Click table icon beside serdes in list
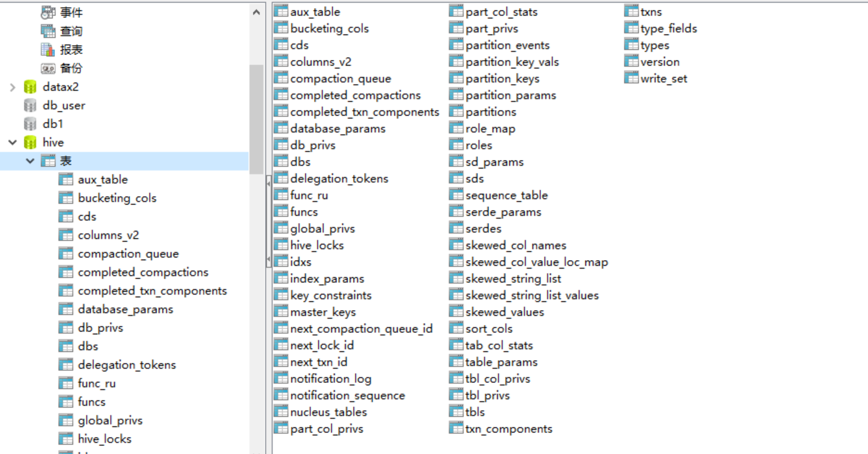This screenshot has width=868, height=454. [456, 229]
